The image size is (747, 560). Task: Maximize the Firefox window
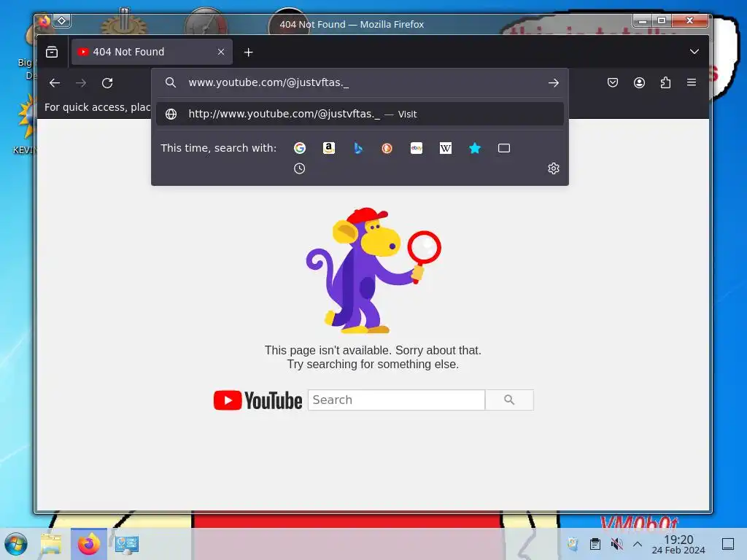pos(661,20)
